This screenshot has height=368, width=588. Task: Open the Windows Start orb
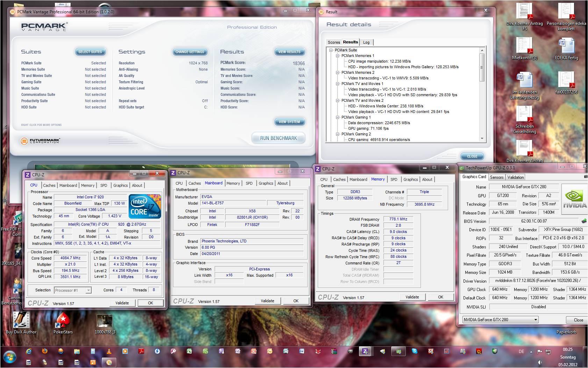click(10, 357)
